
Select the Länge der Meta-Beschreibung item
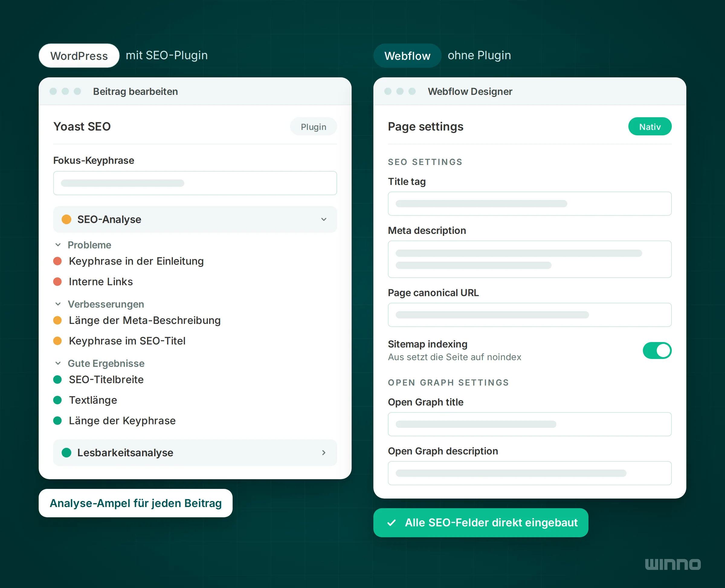click(145, 320)
